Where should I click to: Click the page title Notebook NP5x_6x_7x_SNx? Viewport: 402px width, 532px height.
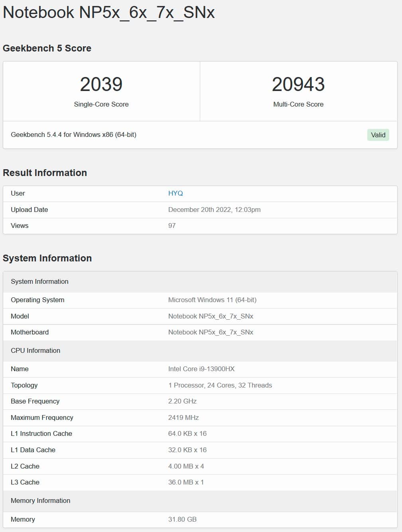pos(109,12)
